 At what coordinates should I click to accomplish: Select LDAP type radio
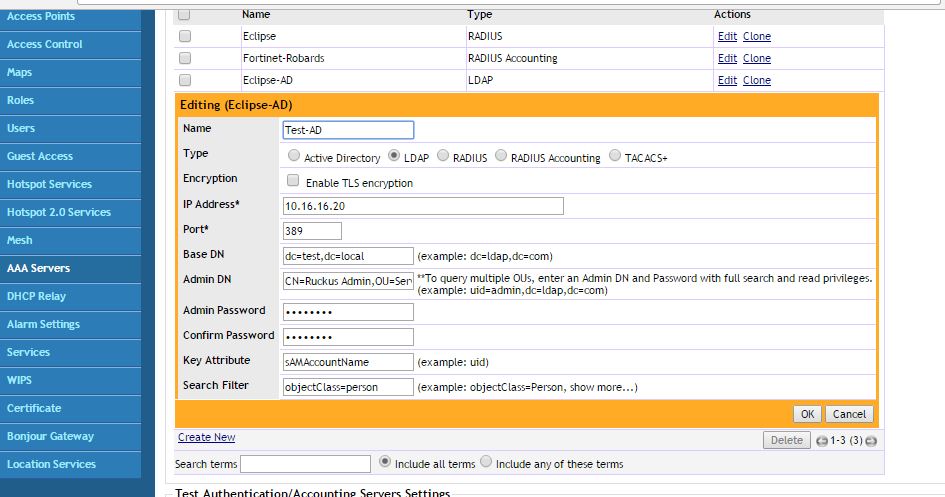394,155
